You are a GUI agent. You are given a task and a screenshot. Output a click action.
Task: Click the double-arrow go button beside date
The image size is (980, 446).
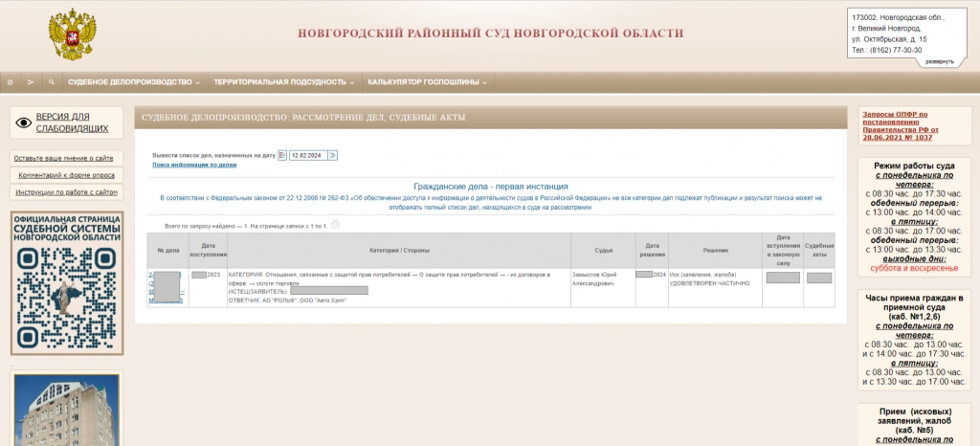click(333, 155)
